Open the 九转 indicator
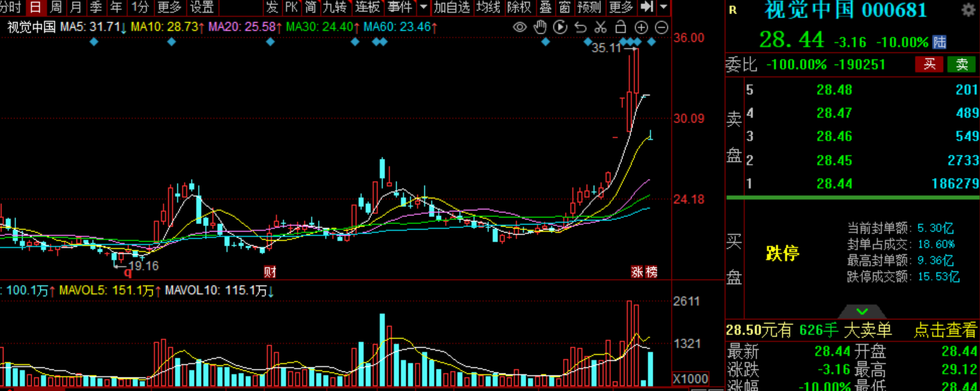The height and width of the screenshot is (391, 980). tap(335, 7)
